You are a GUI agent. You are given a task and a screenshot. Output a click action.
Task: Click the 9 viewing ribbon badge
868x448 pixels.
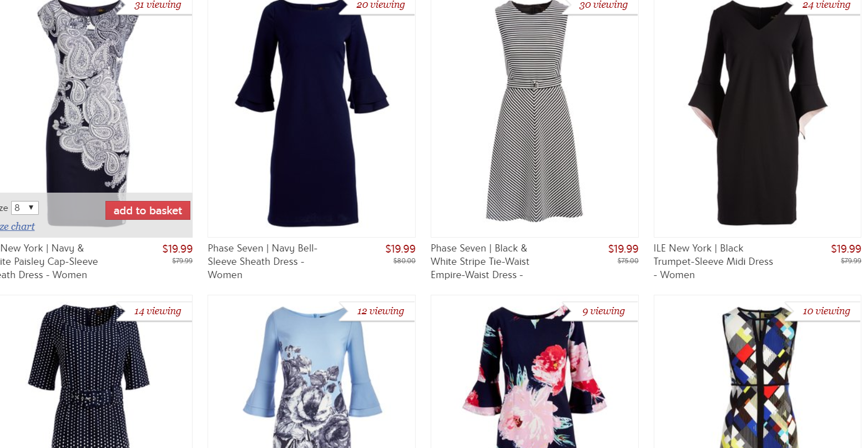(600, 311)
